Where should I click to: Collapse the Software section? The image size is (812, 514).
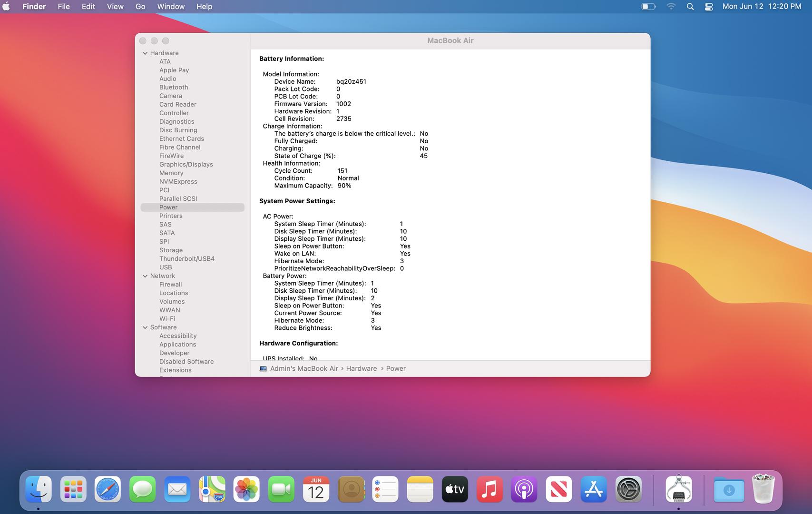[145, 327]
